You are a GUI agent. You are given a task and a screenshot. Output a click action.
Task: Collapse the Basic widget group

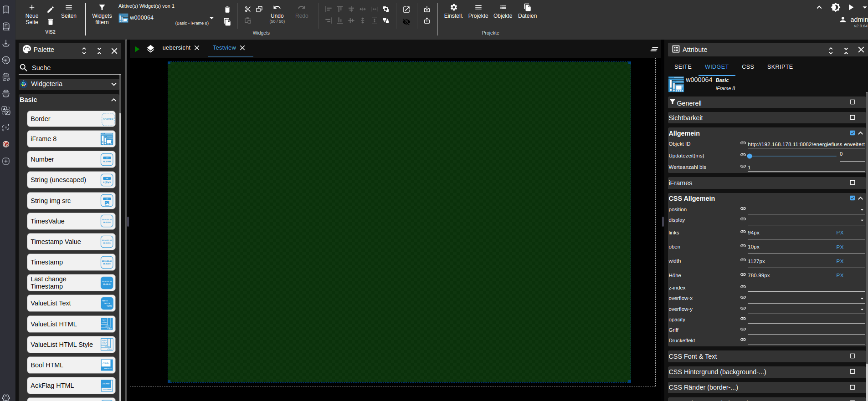[x=114, y=100]
